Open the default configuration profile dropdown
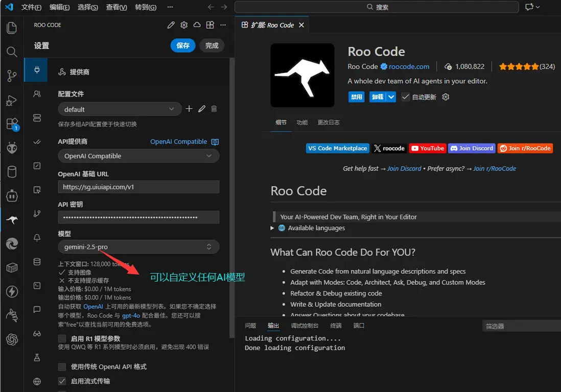The width and height of the screenshot is (561, 392). click(120, 109)
